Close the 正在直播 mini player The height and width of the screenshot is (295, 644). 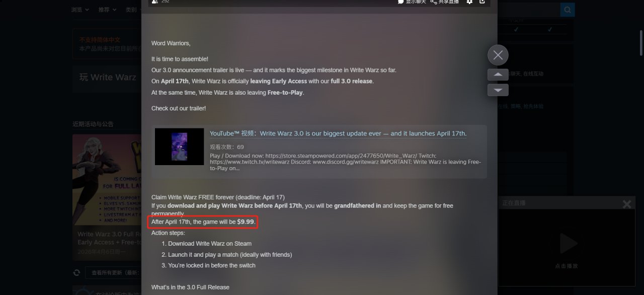[627, 204]
